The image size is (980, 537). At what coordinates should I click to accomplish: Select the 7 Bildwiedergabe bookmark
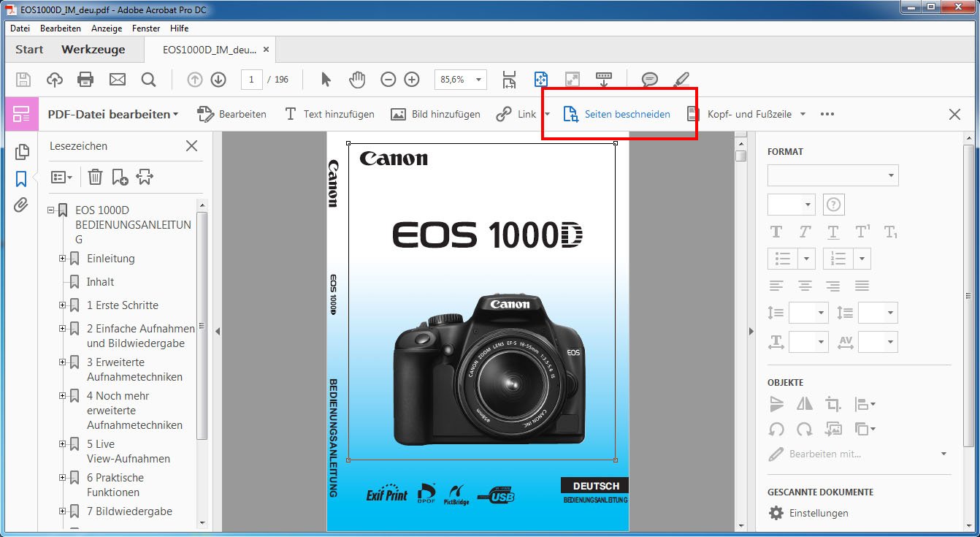(129, 511)
